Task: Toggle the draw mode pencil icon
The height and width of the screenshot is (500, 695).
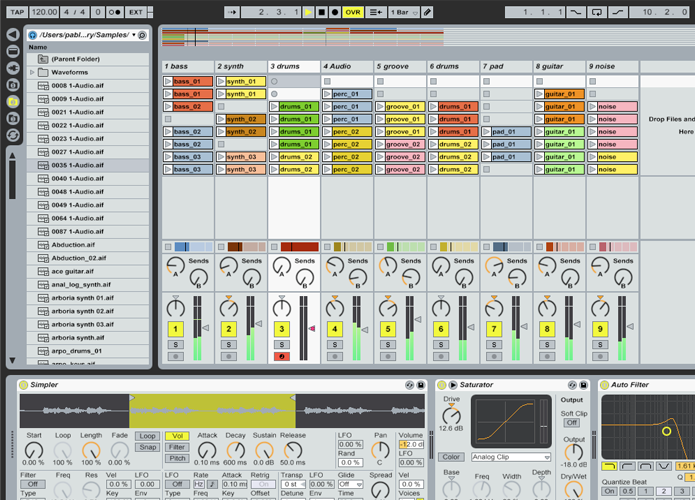Action: (x=427, y=12)
